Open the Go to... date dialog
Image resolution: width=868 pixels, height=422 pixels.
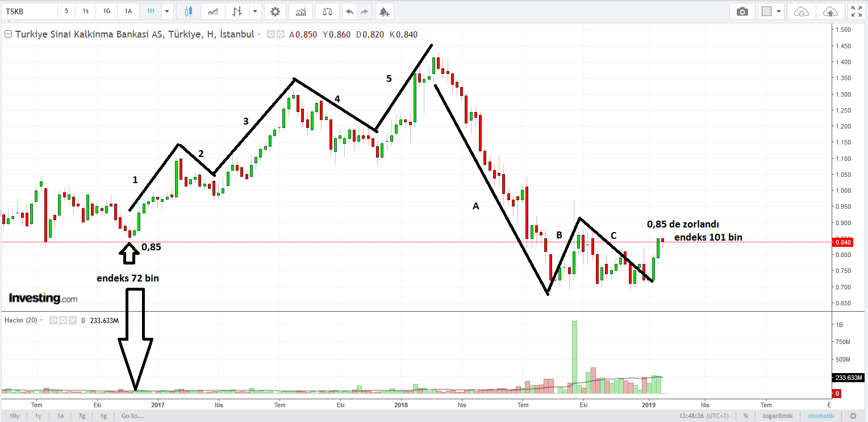133,416
